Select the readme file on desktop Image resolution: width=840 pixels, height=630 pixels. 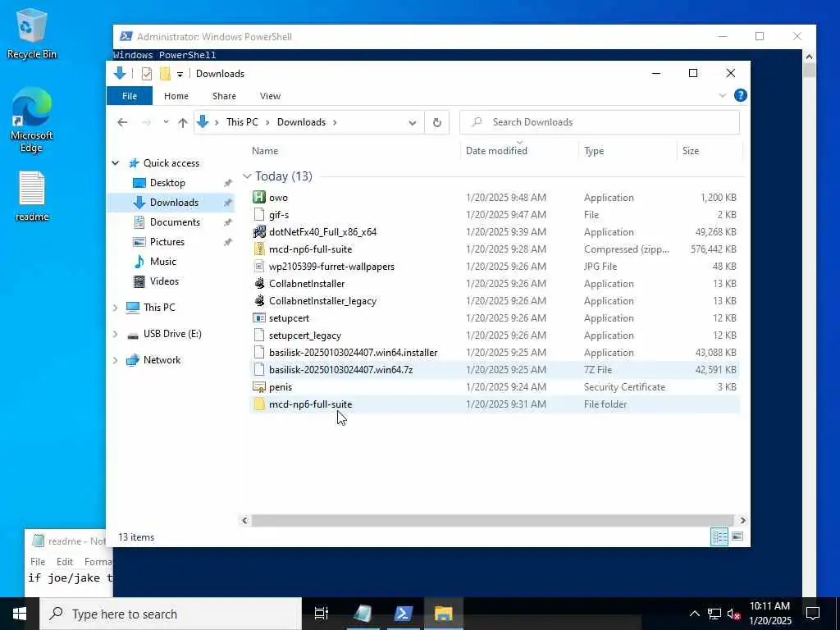pos(32,196)
